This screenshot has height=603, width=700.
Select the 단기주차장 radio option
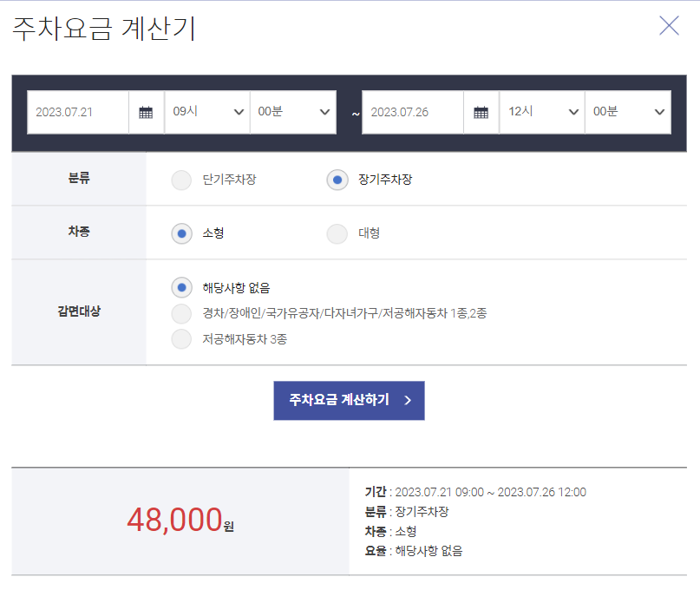[181, 180]
